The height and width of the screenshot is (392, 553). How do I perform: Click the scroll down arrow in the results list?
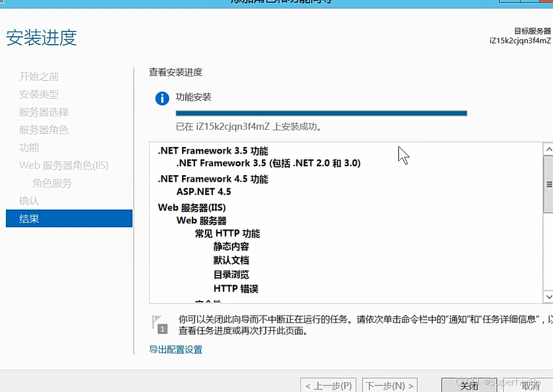tap(548, 297)
